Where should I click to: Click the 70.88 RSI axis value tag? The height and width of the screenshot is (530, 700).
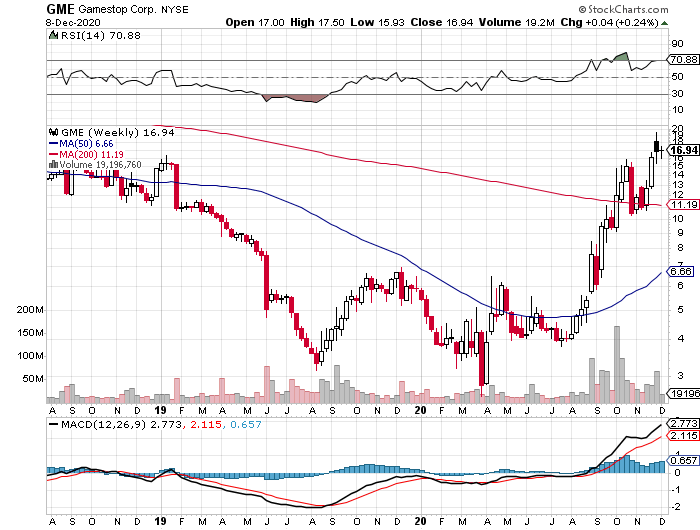pos(683,59)
